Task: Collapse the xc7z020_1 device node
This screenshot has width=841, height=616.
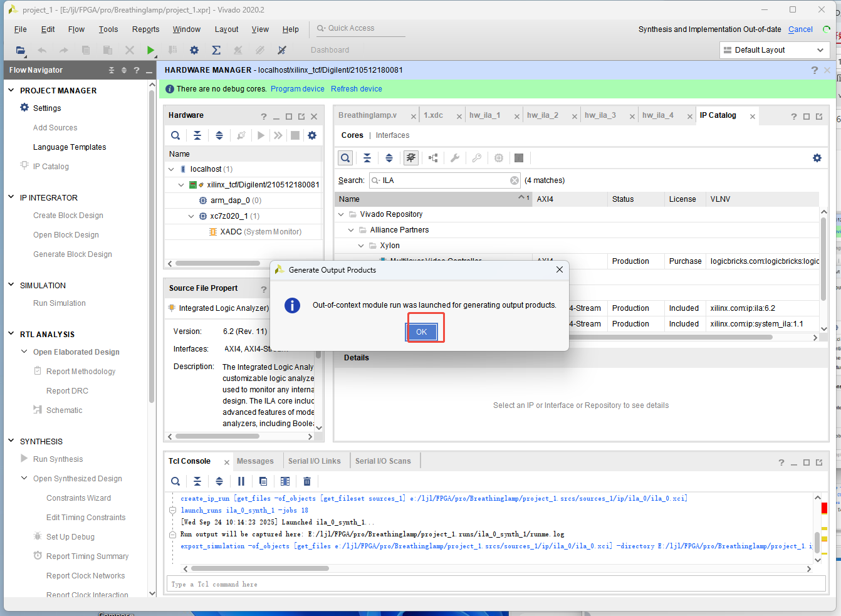Action: click(x=191, y=216)
